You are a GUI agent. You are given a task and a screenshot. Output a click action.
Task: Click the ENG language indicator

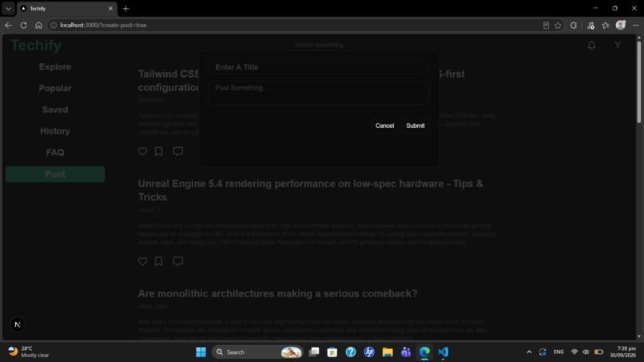pyautogui.click(x=559, y=352)
